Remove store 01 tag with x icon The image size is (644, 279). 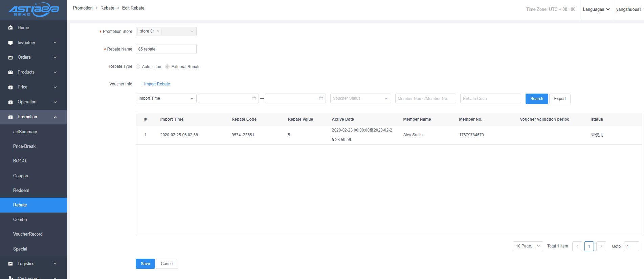[158, 31]
